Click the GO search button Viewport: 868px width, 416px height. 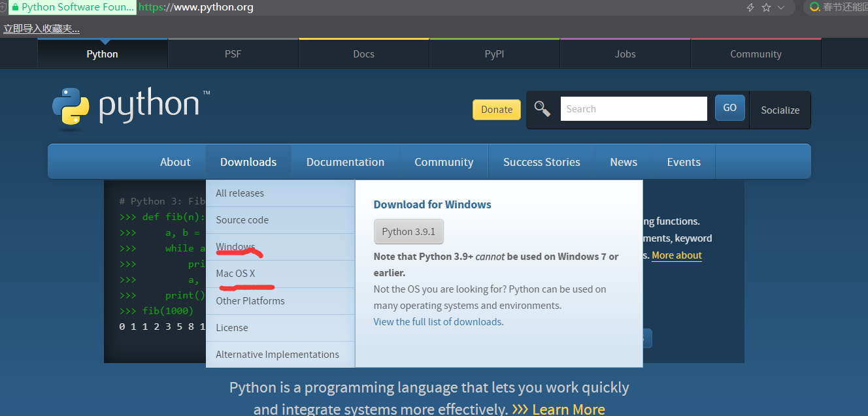point(730,108)
